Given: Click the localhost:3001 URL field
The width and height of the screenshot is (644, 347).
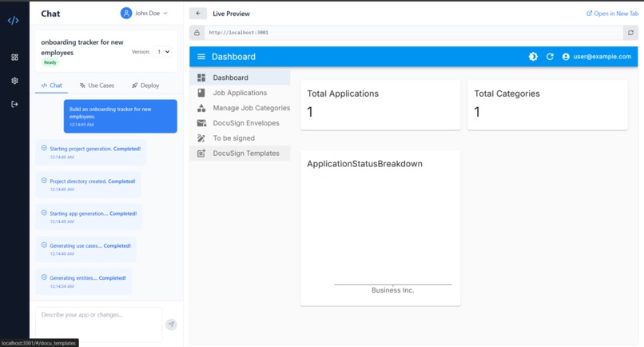Looking at the screenshot, I should 414,33.
